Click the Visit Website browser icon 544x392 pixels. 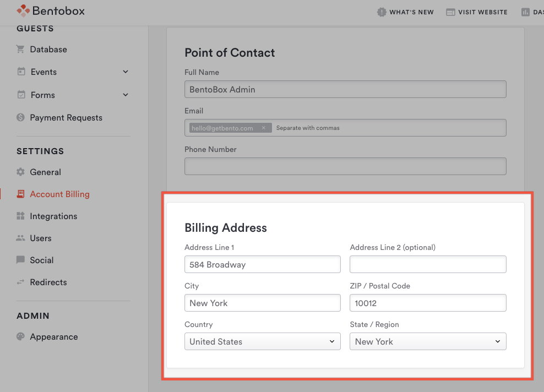450,12
